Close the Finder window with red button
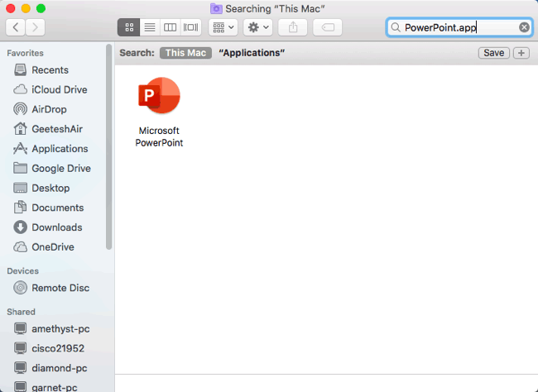 [x=11, y=8]
